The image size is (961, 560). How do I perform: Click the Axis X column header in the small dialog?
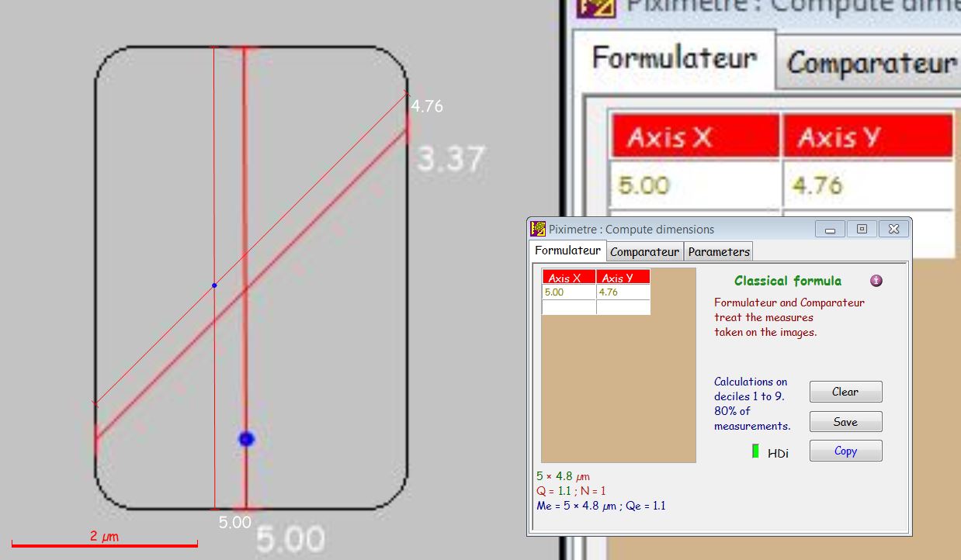pyautogui.click(x=569, y=278)
